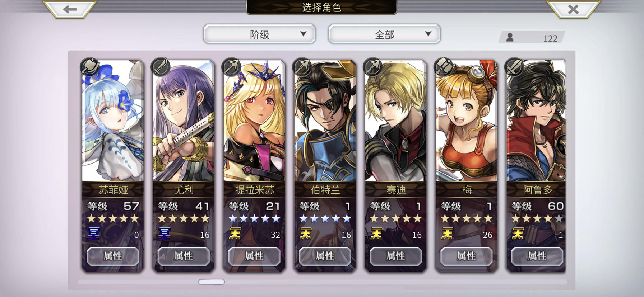
Task: Click the greatsword icon on 阿鲁多 card
Action: pyautogui.click(x=514, y=66)
